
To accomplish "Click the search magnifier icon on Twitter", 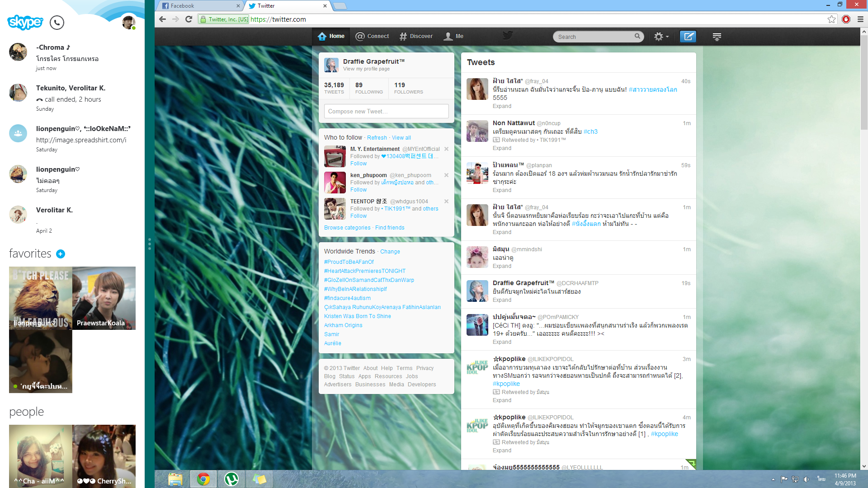I will [x=637, y=36].
